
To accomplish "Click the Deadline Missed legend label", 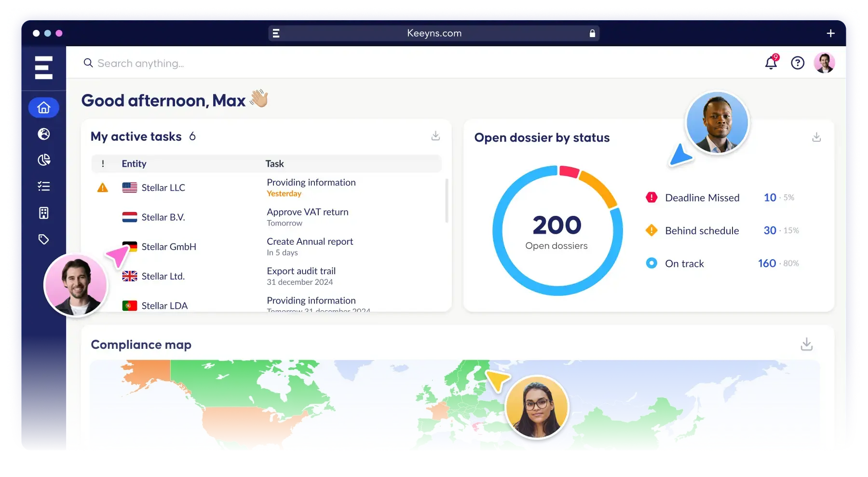I will 702,198.
